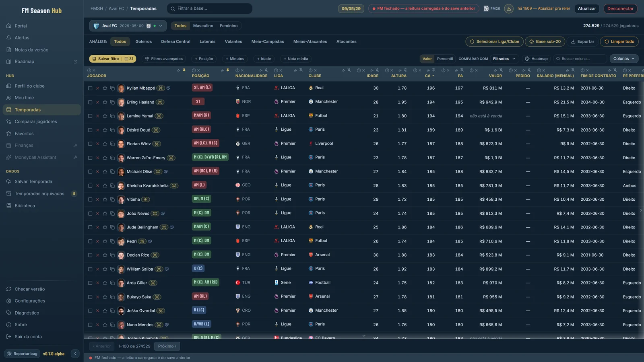Switch value display to Percentil
The image size is (644, 362).
point(445,59)
